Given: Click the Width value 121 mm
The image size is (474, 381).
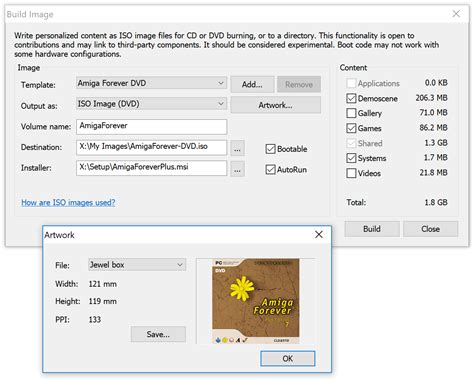Looking at the screenshot, I should pos(103,284).
